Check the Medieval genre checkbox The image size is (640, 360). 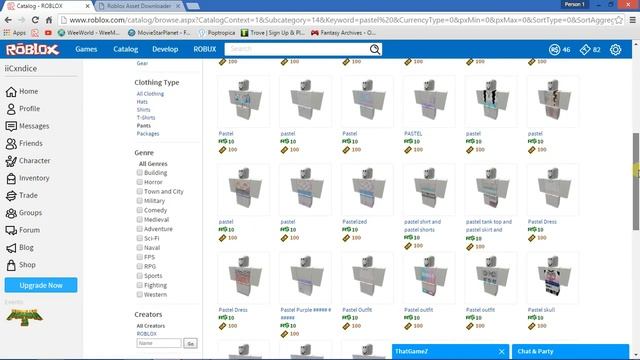[140, 220]
